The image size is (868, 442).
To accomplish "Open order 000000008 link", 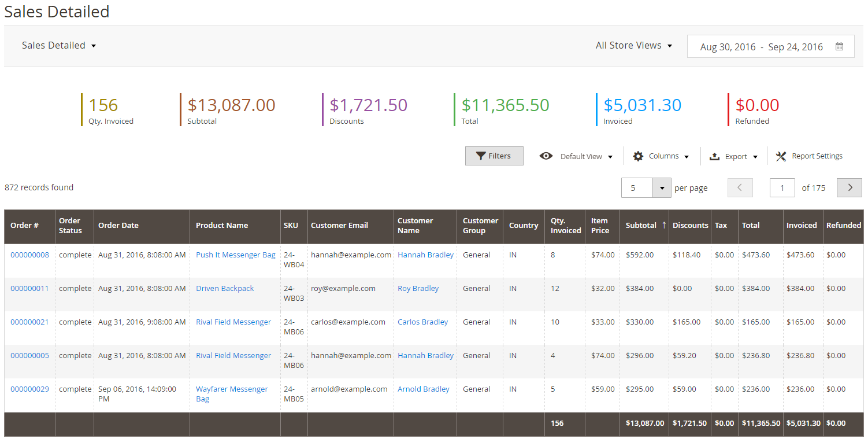I will (x=29, y=255).
